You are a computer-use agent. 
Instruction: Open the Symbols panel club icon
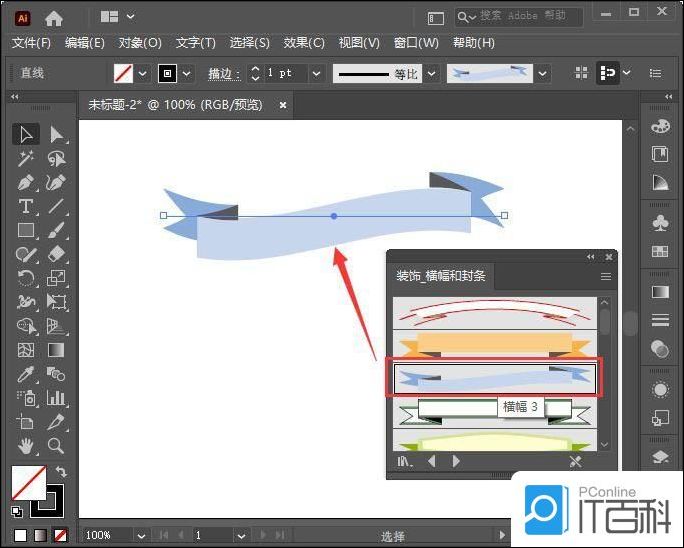pyautogui.click(x=660, y=223)
